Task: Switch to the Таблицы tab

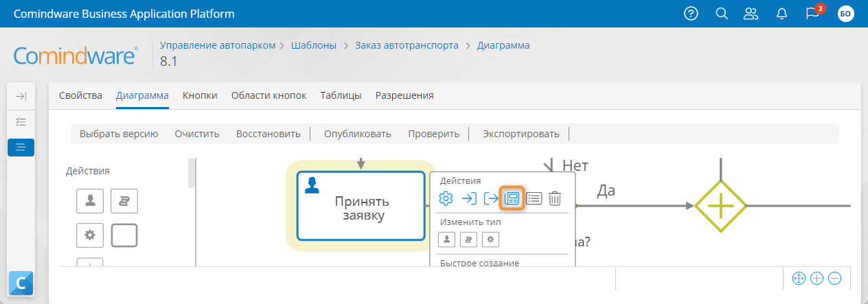Action: [x=341, y=95]
